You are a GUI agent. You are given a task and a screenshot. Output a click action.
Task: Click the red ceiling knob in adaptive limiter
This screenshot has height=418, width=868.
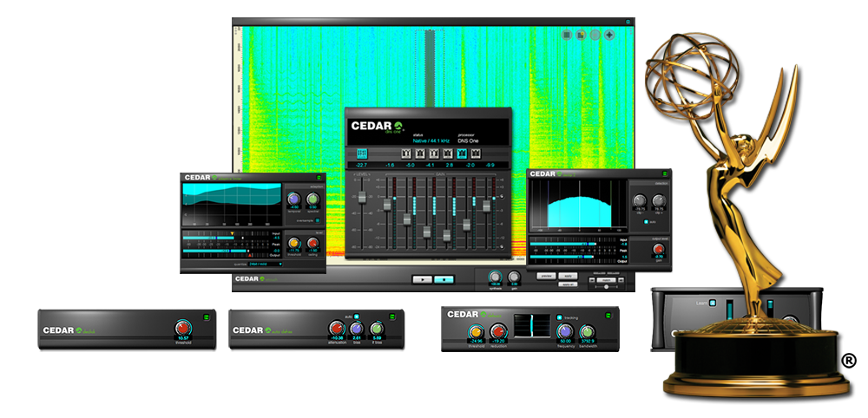pos(312,244)
